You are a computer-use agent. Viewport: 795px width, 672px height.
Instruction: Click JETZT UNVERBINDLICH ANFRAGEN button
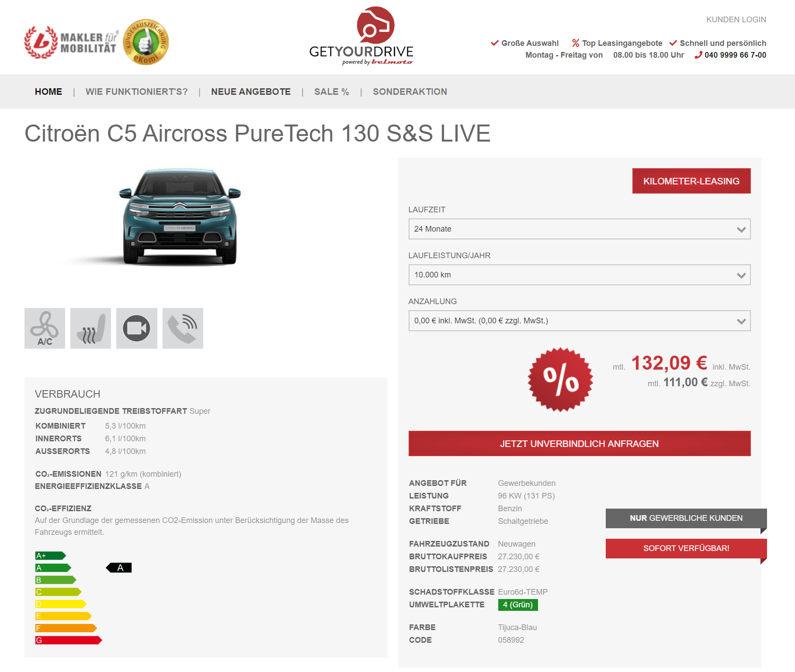580,443
